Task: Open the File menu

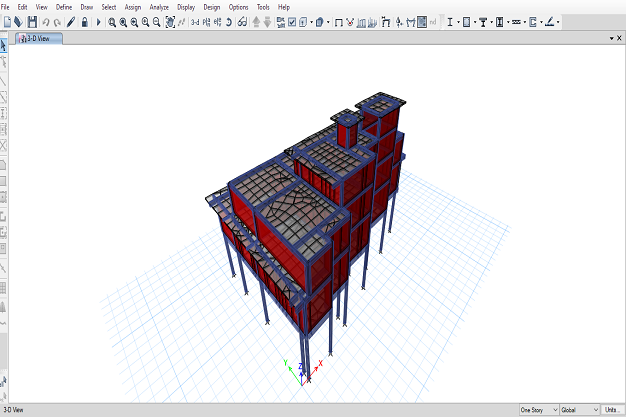Action: [x=5, y=7]
